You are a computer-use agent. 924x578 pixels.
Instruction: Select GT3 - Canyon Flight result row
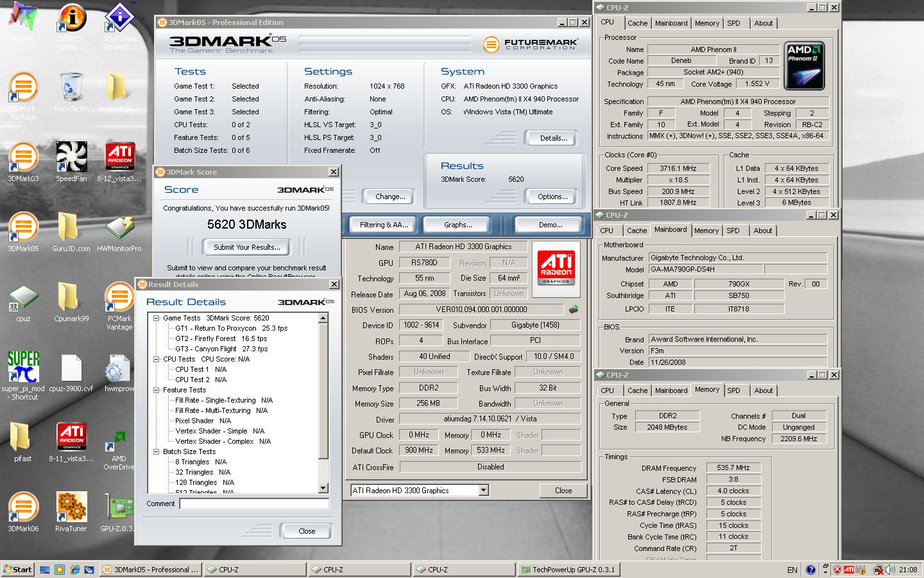click(x=221, y=349)
